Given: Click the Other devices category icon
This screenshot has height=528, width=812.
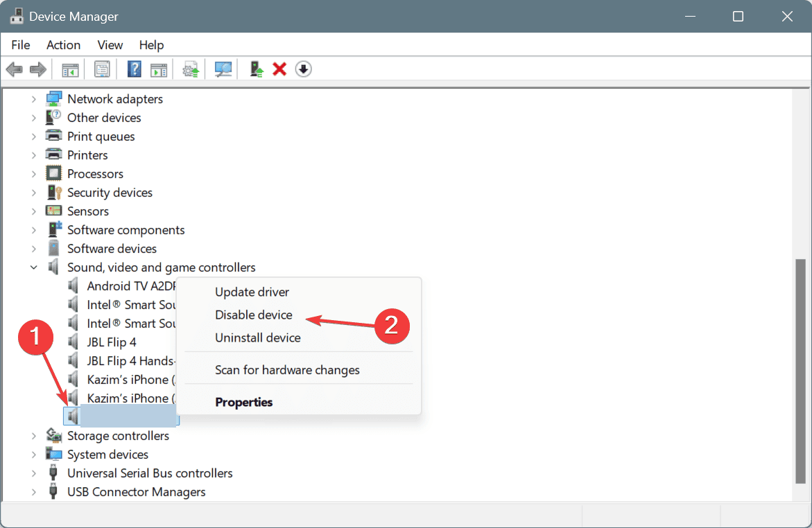Looking at the screenshot, I should tap(53, 118).
